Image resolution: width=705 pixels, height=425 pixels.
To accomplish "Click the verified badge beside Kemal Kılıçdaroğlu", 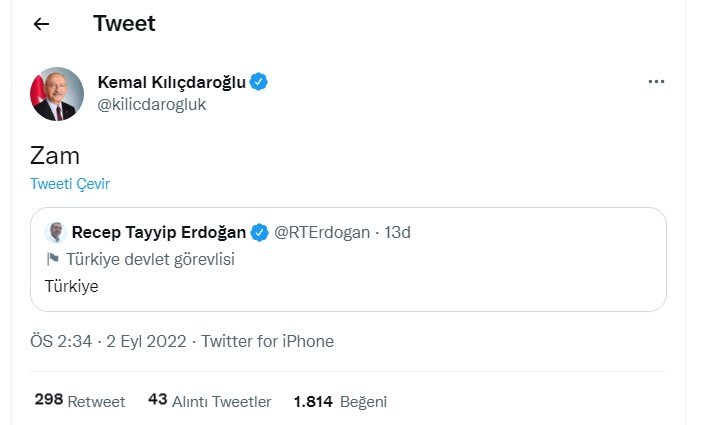I will [258, 82].
